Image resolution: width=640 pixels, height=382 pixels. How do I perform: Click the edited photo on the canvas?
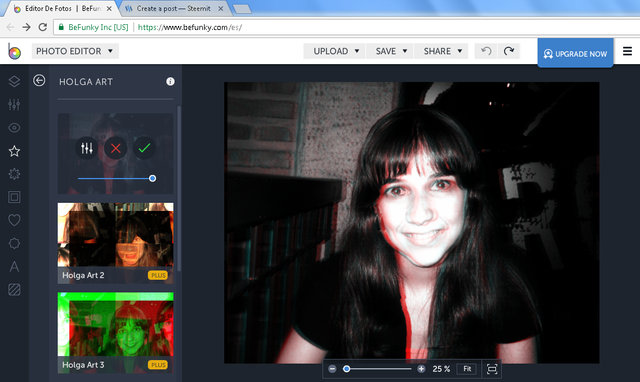click(411, 222)
